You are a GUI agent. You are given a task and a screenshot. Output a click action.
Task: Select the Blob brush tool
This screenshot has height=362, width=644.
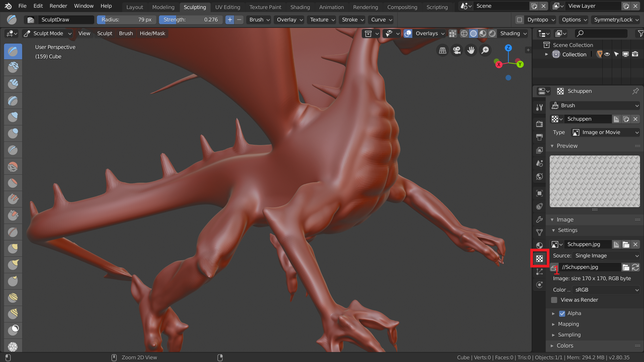(13, 133)
